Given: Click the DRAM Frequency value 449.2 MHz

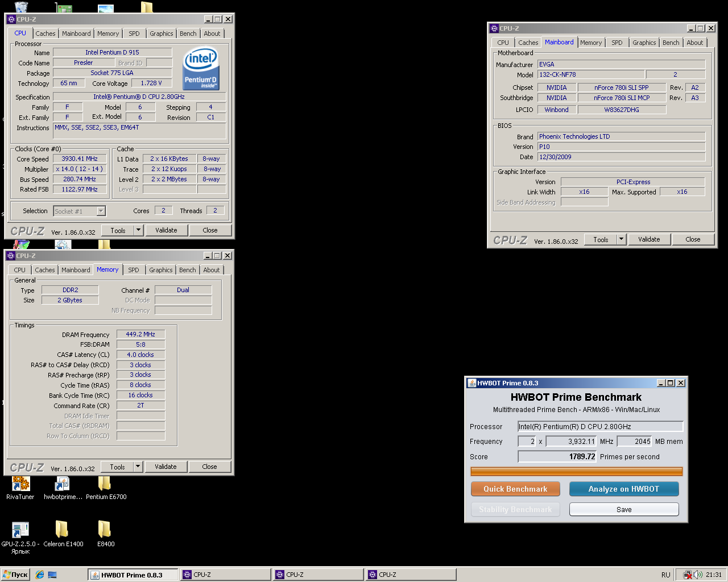Looking at the screenshot, I should pos(140,334).
